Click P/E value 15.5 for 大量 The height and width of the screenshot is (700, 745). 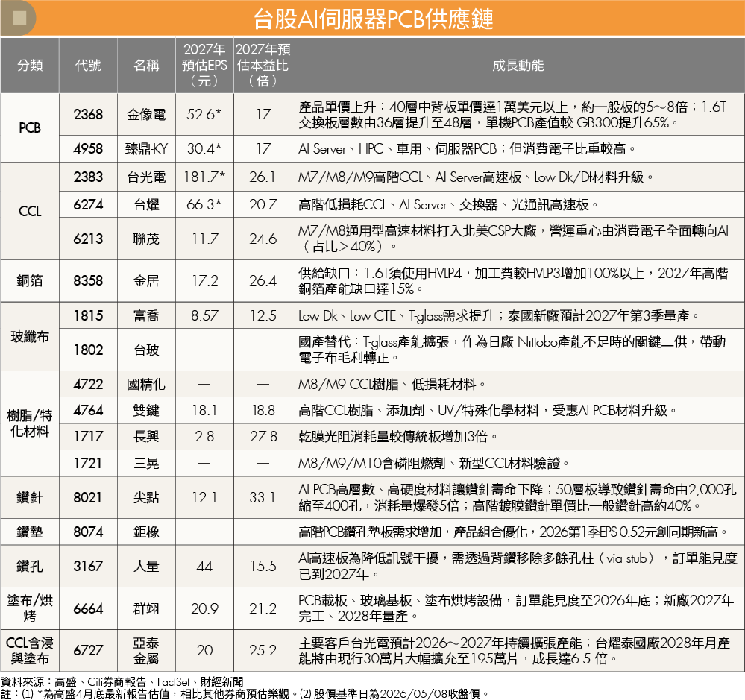[x=263, y=566]
